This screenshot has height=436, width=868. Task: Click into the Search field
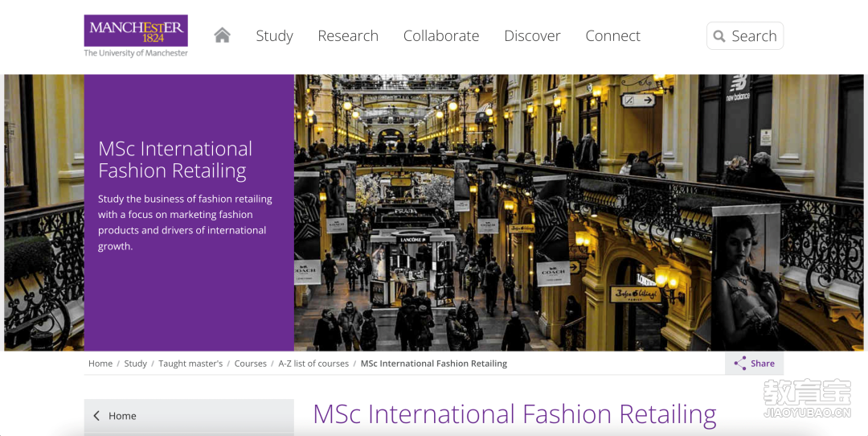tap(745, 36)
